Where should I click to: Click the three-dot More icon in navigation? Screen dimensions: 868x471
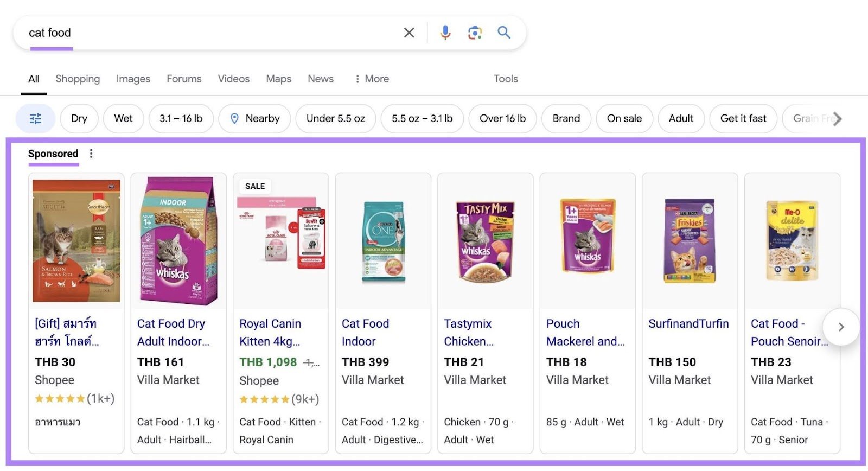(356, 79)
